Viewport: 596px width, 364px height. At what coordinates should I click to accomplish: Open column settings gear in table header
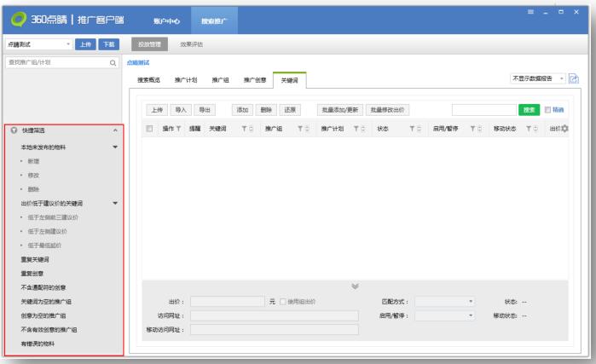click(x=564, y=129)
